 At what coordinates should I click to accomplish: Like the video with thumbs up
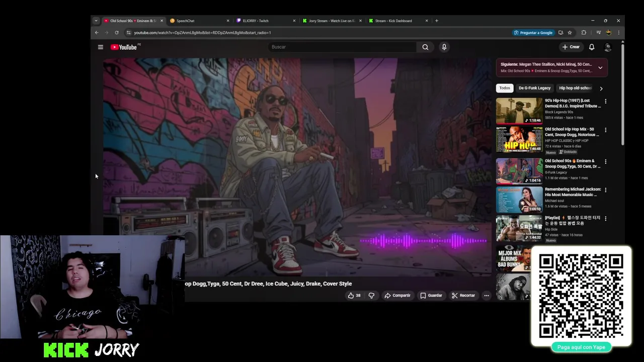pyautogui.click(x=354, y=295)
